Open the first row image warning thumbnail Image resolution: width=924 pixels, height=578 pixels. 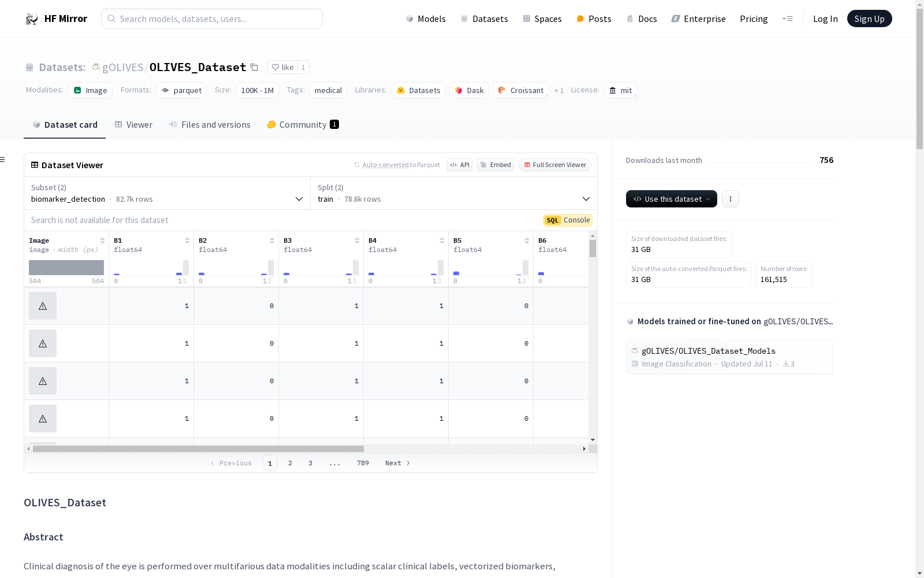[x=43, y=306]
